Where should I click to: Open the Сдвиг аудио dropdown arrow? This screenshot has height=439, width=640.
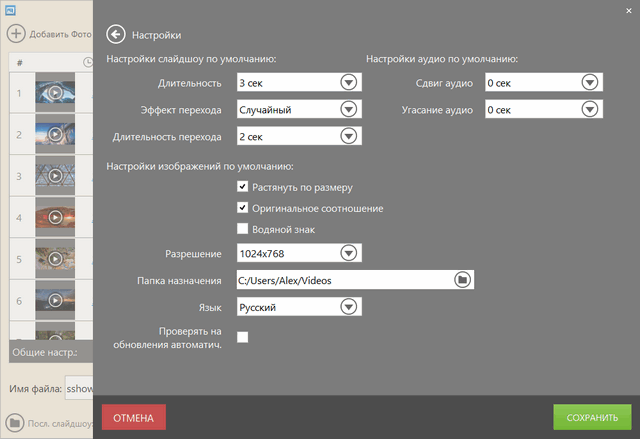(590, 82)
